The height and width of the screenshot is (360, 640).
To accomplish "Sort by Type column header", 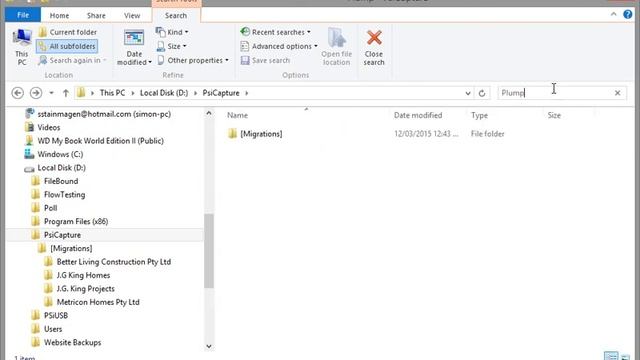I will point(479,116).
